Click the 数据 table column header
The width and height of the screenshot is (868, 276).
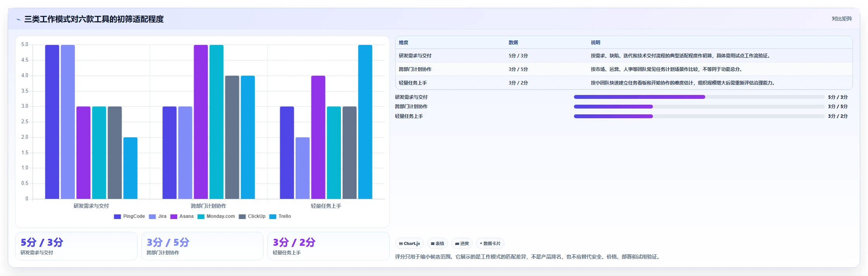tap(513, 43)
